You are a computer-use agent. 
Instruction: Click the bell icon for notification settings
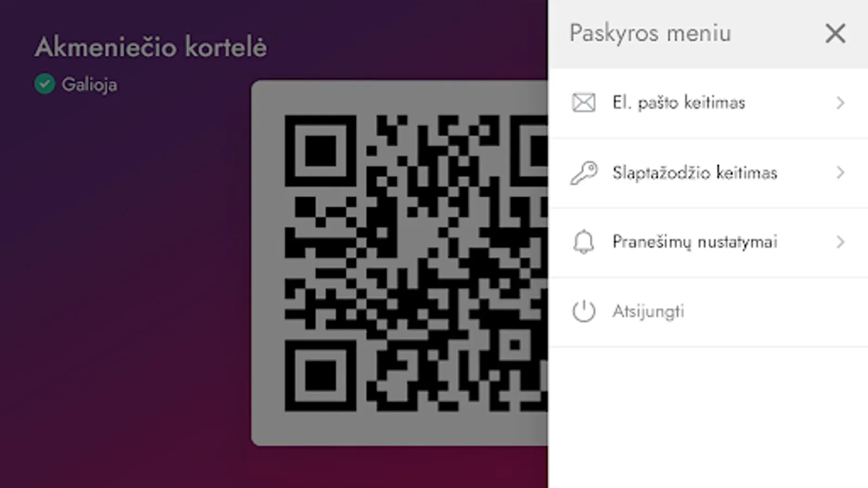[584, 242]
